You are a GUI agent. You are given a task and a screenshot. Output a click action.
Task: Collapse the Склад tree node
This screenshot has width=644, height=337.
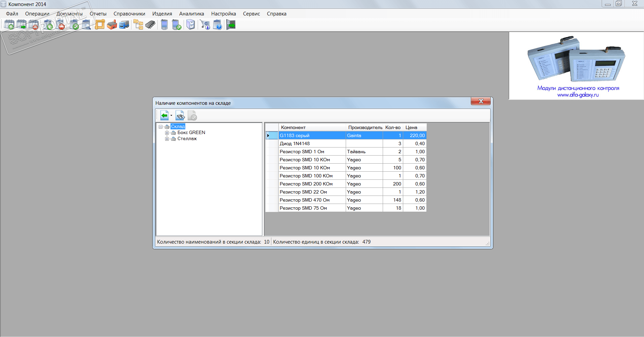pyautogui.click(x=161, y=127)
